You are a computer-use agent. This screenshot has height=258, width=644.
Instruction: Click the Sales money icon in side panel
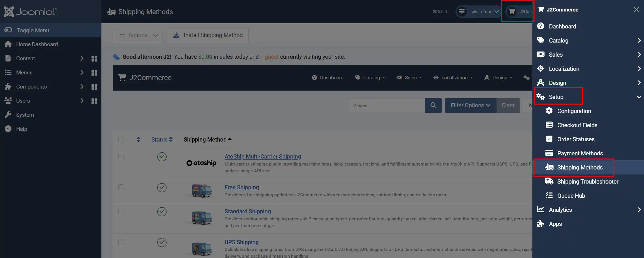tap(541, 54)
